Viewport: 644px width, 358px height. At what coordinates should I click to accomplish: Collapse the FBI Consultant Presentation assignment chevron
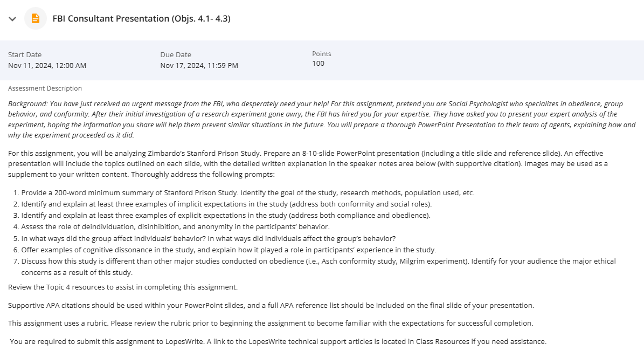(x=12, y=19)
